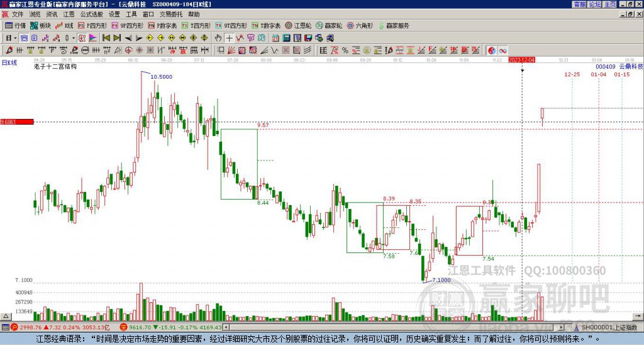
Task: Open the 交易委托 menu
Action: 171,14
